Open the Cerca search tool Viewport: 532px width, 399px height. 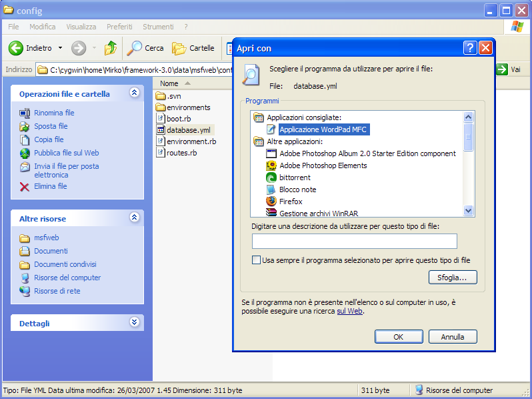click(145, 48)
